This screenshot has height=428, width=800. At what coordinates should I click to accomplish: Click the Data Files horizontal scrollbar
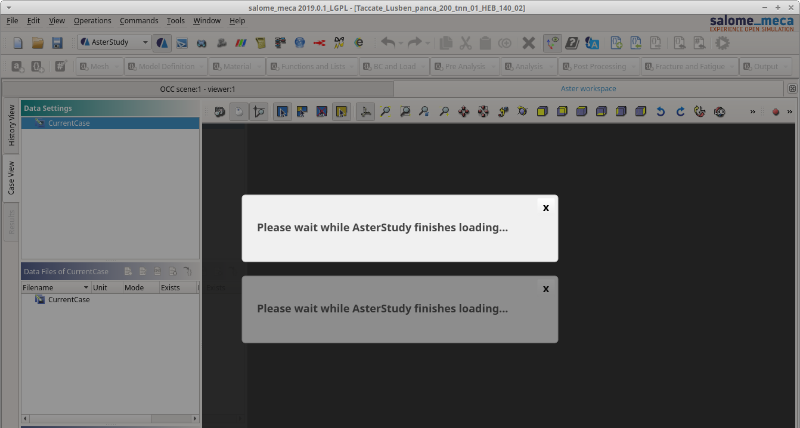(110, 418)
